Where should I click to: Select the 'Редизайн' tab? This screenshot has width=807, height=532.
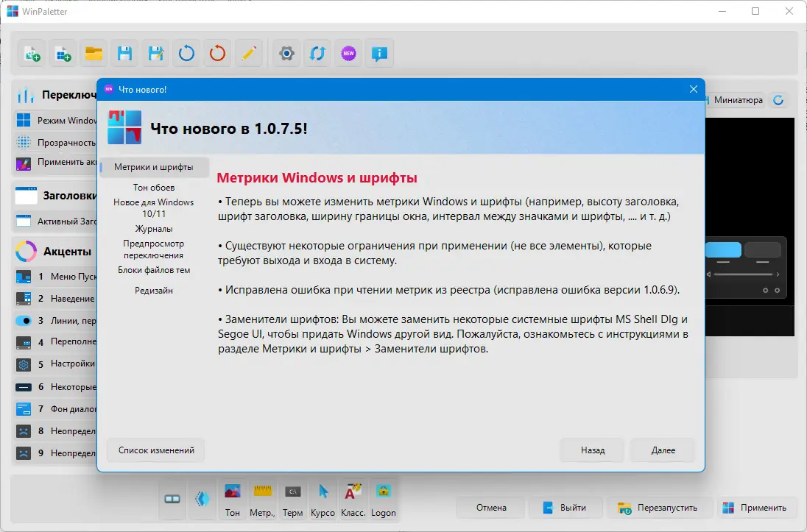[x=154, y=290]
